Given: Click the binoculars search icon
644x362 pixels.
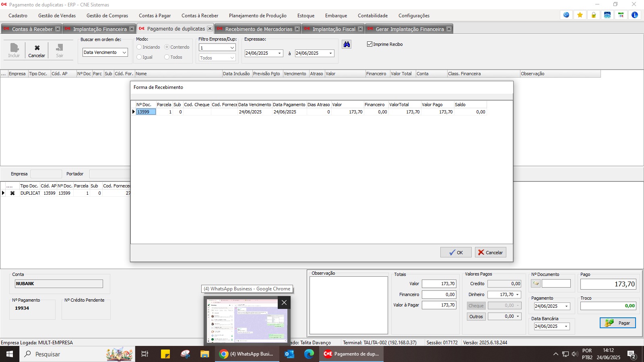Looking at the screenshot, I should tap(347, 44).
